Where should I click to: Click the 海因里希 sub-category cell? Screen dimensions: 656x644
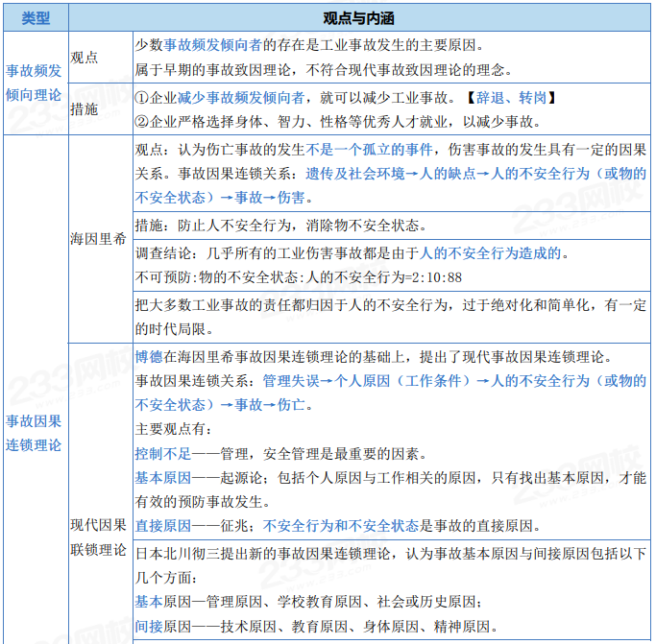[x=98, y=239]
